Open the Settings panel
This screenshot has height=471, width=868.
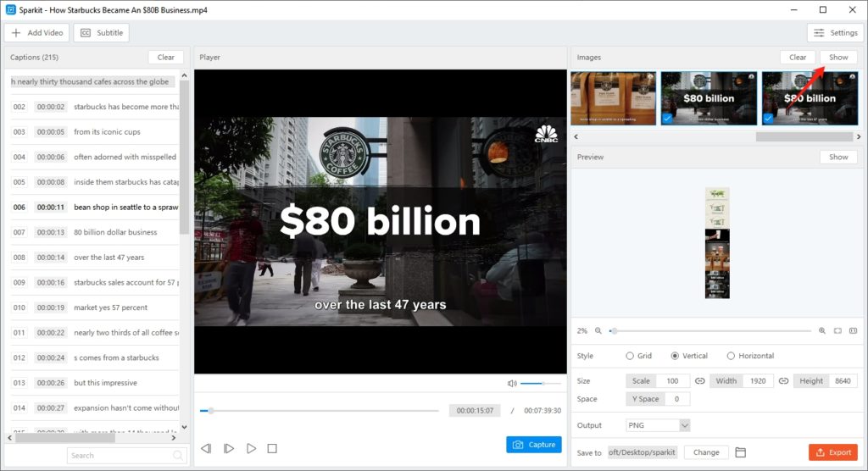(835, 33)
